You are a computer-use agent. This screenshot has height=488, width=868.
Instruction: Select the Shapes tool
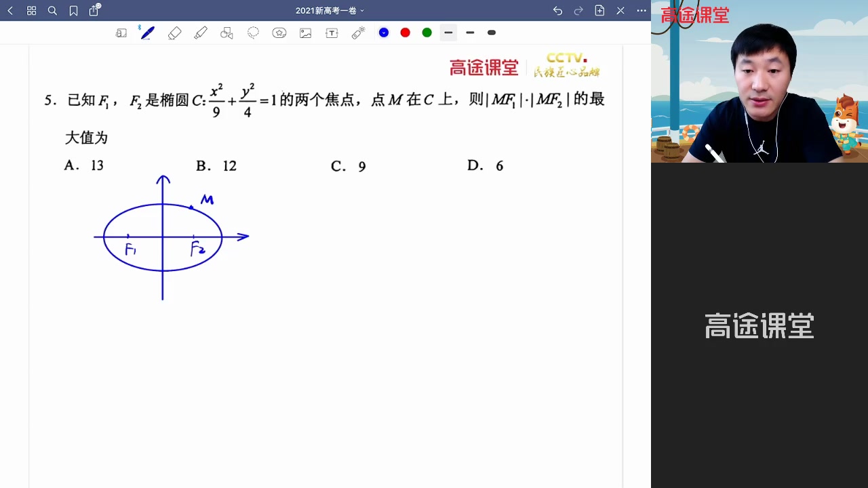click(x=227, y=33)
